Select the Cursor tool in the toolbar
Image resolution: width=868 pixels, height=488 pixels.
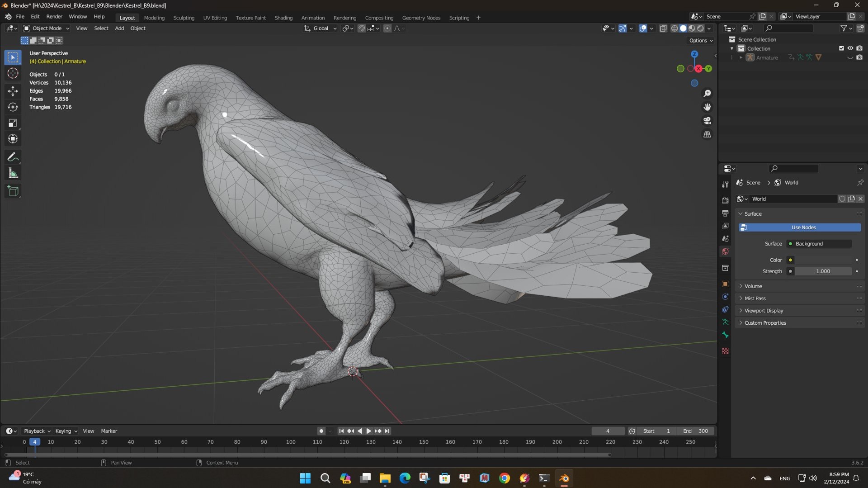point(13,73)
